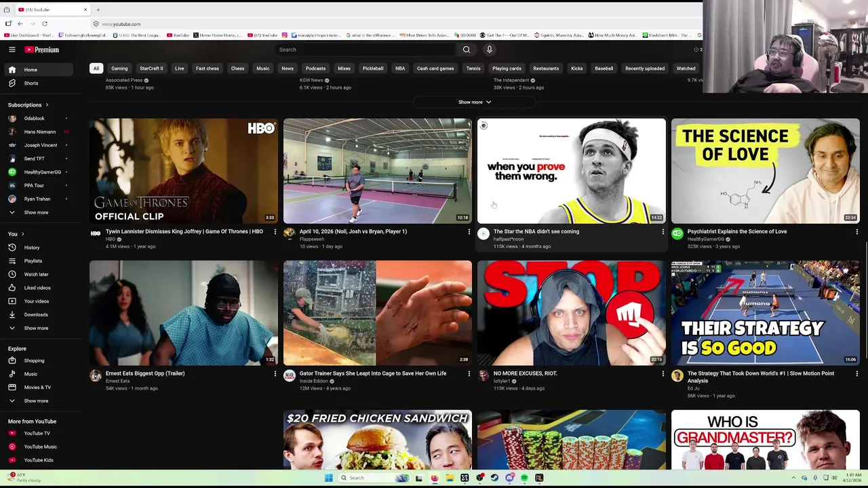The width and height of the screenshot is (868, 488).
Task: Select the All filter chip
Action: (96, 68)
